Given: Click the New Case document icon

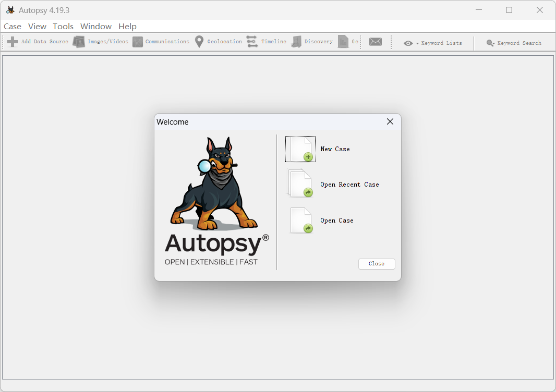Looking at the screenshot, I should [x=300, y=149].
